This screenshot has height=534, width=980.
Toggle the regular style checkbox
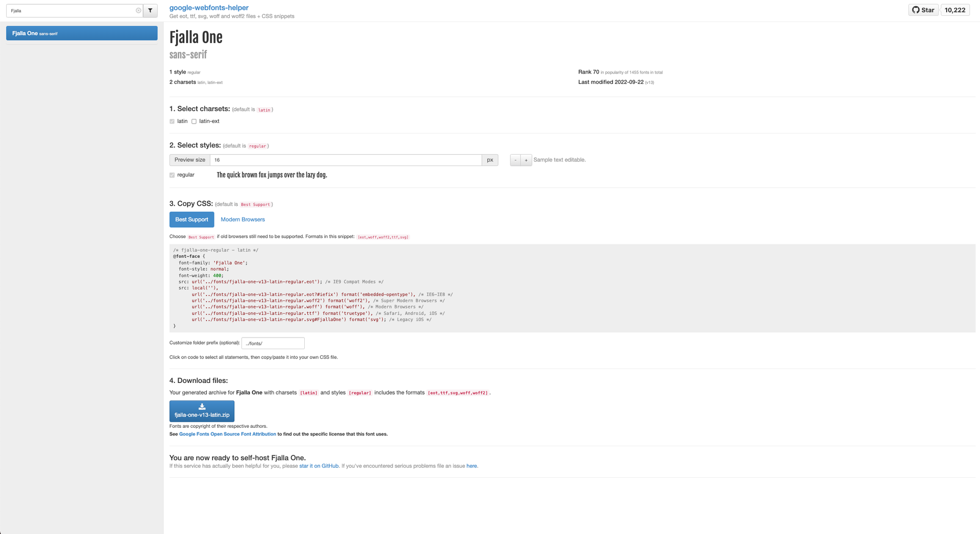pyautogui.click(x=172, y=175)
